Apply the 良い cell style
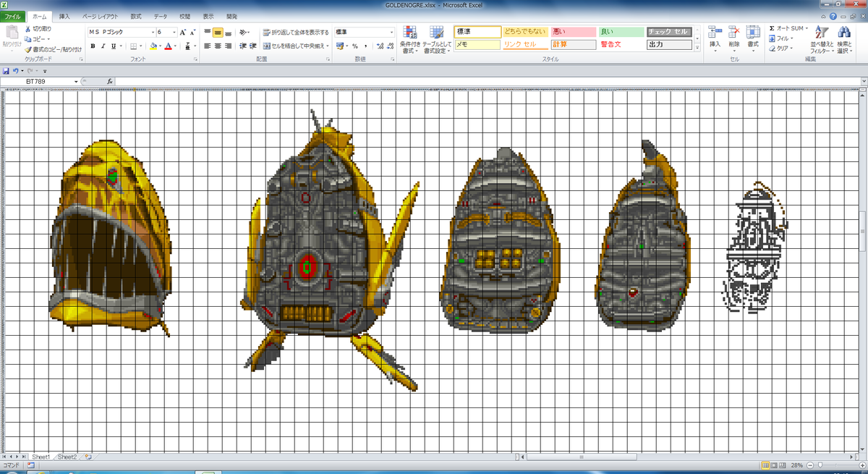The width and height of the screenshot is (868, 474). 621,32
